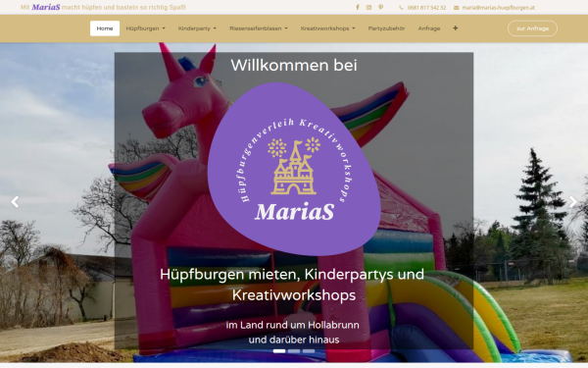The width and height of the screenshot is (588, 368).
Task: Click the Instagram icon in top bar
Action: [369, 8]
